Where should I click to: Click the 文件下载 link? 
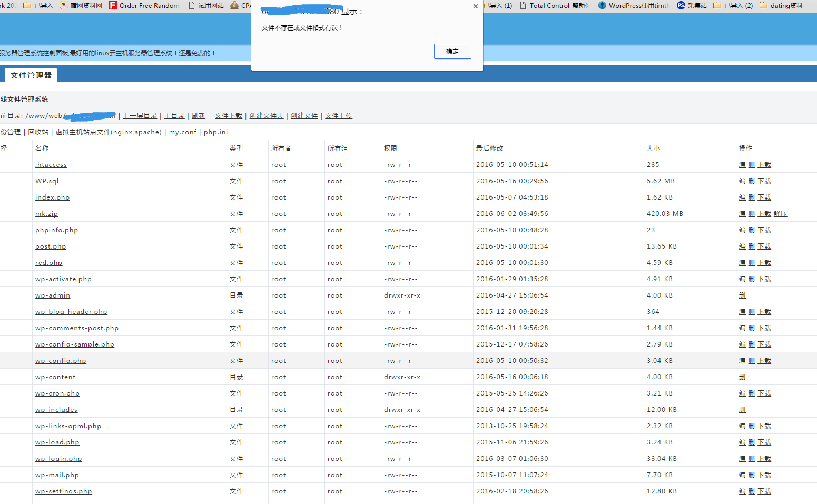click(x=229, y=116)
